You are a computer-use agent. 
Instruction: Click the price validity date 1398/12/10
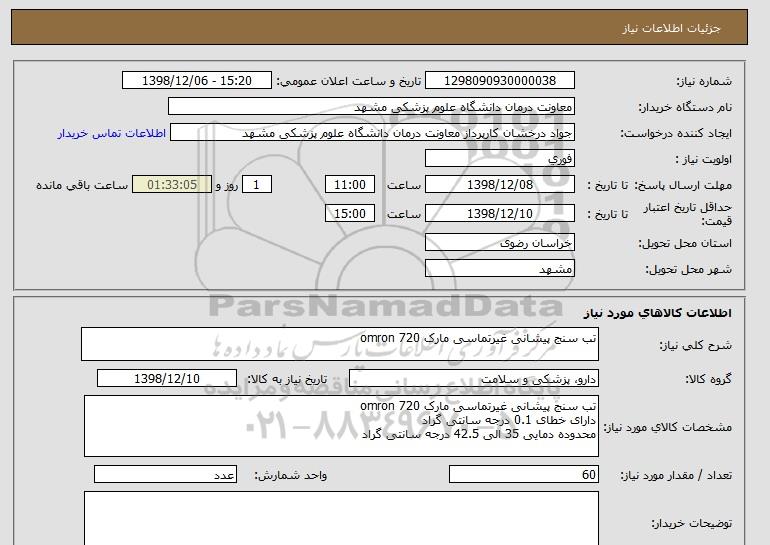tap(499, 214)
